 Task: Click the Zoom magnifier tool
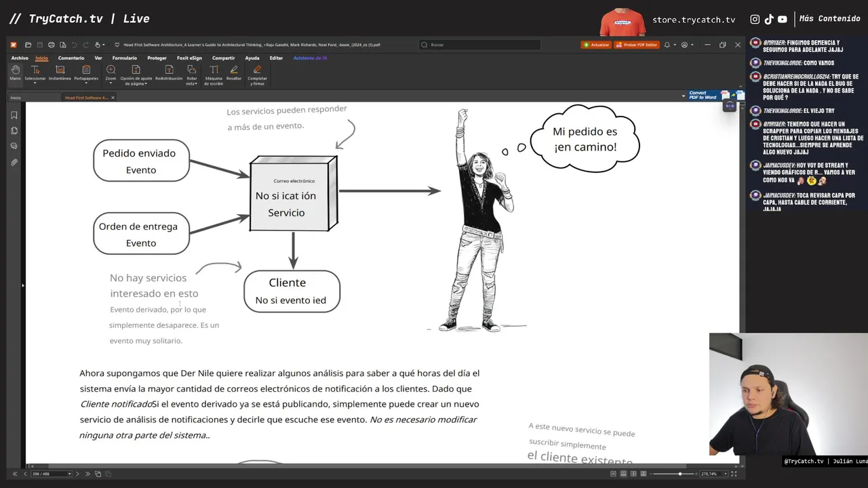(x=111, y=73)
